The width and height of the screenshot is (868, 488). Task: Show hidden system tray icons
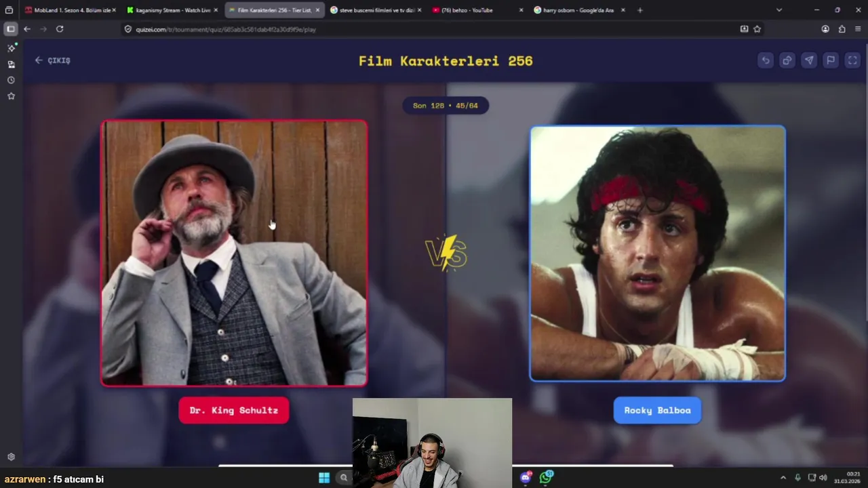coord(783,478)
